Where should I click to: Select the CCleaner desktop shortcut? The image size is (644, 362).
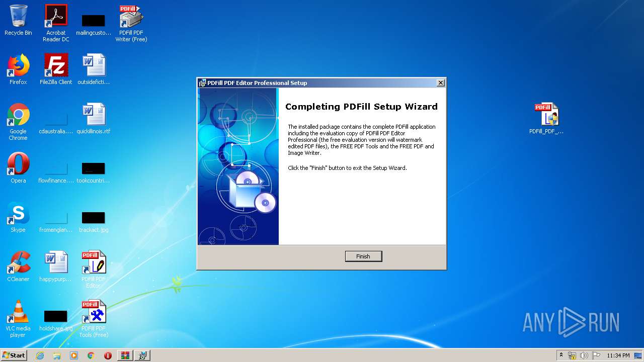18,266
